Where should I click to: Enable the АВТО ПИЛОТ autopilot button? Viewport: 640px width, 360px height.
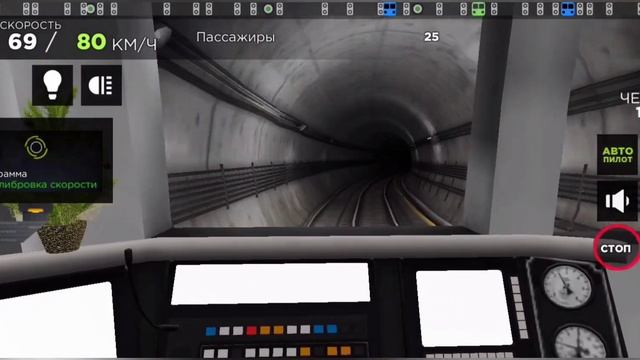[617, 155]
